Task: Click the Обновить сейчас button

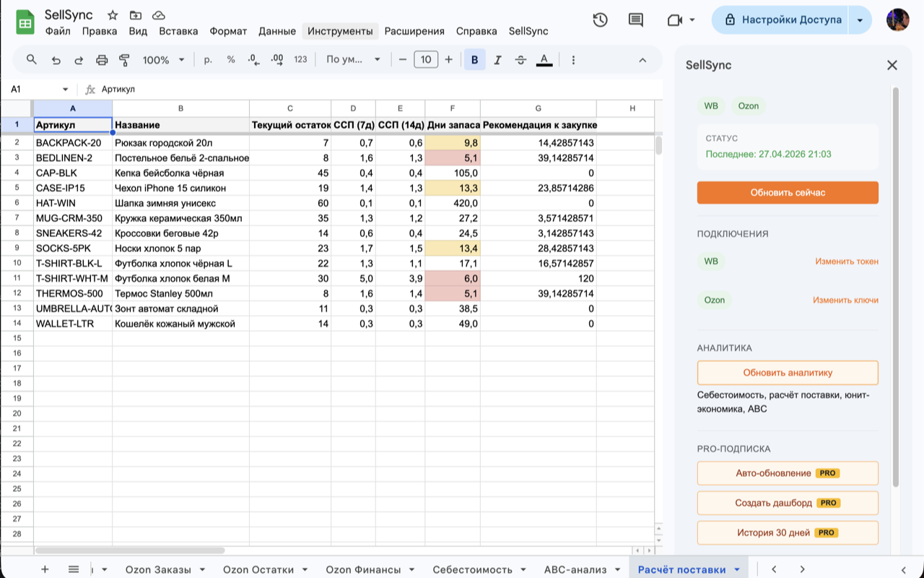Action: (788, 193)
